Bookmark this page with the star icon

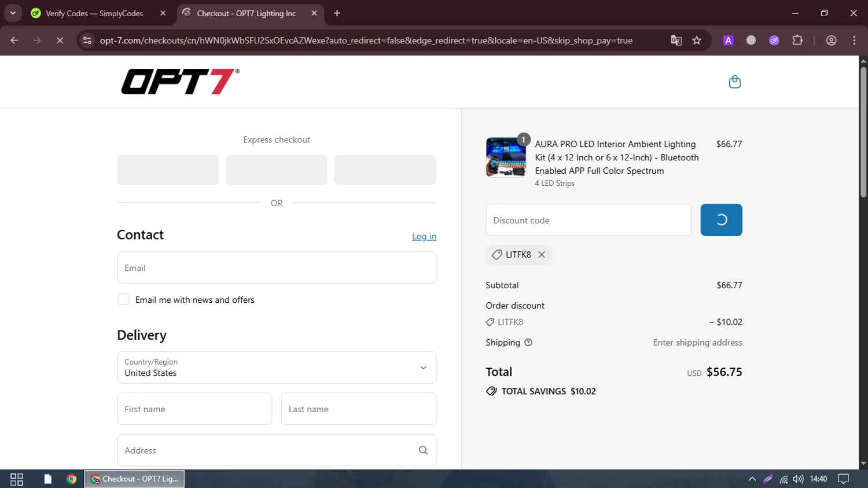(697, 41)
